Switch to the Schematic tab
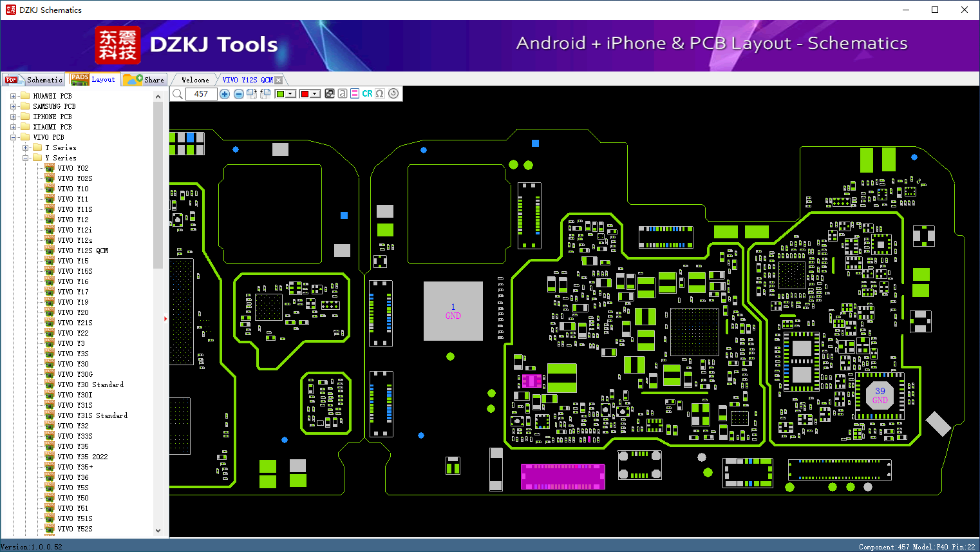Image resolution: width=980 pixels, height=552 pixels. click(33, 80)
